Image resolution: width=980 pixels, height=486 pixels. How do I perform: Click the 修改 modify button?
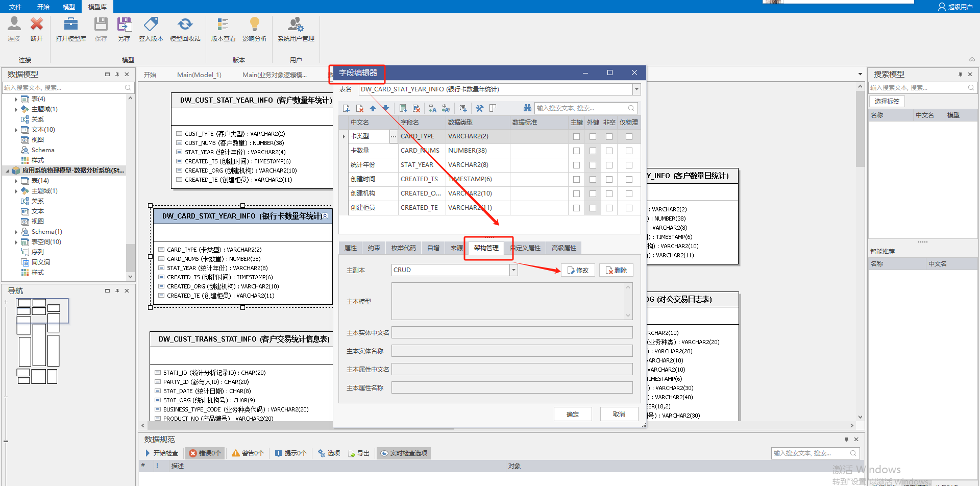[578, 270]
